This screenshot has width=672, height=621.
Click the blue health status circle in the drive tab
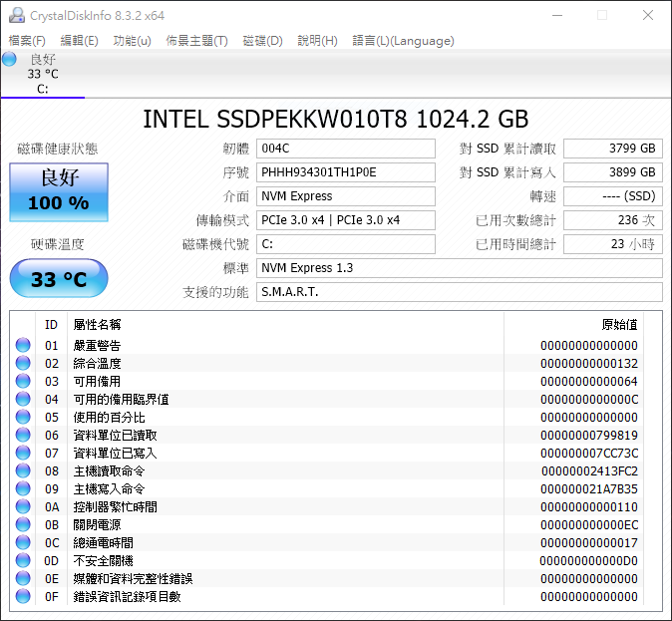(9, 59)
